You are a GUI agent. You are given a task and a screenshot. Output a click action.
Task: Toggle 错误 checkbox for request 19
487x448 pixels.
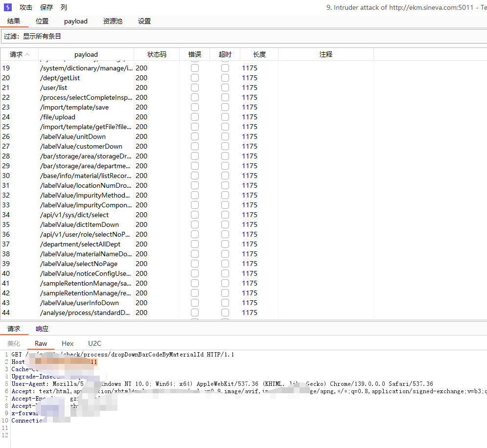click(195, 68)
